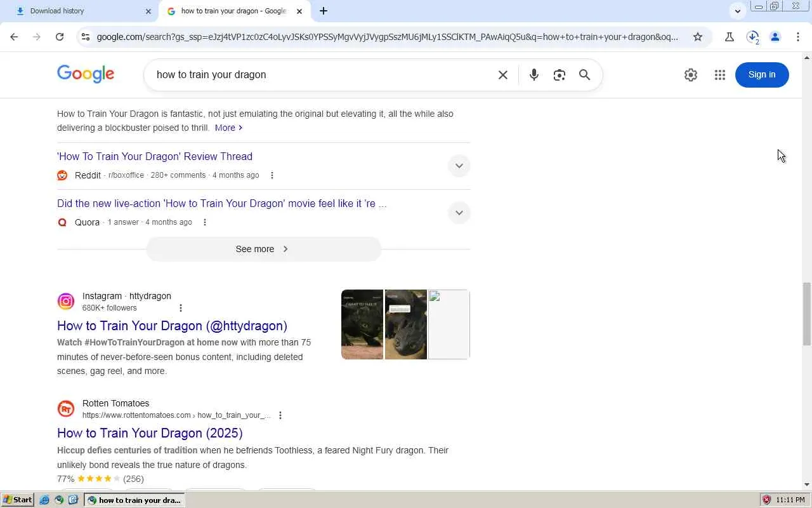The height and width of the screenshot is (508, 812).
Task: Open How to Train Your Dragon (2025) link
Action: coord(150,433)
